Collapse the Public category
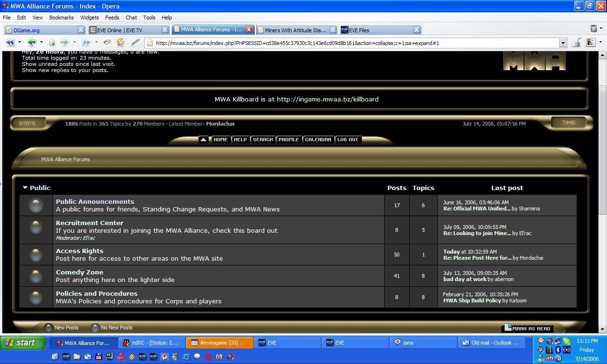 click(x=25, y=188)
